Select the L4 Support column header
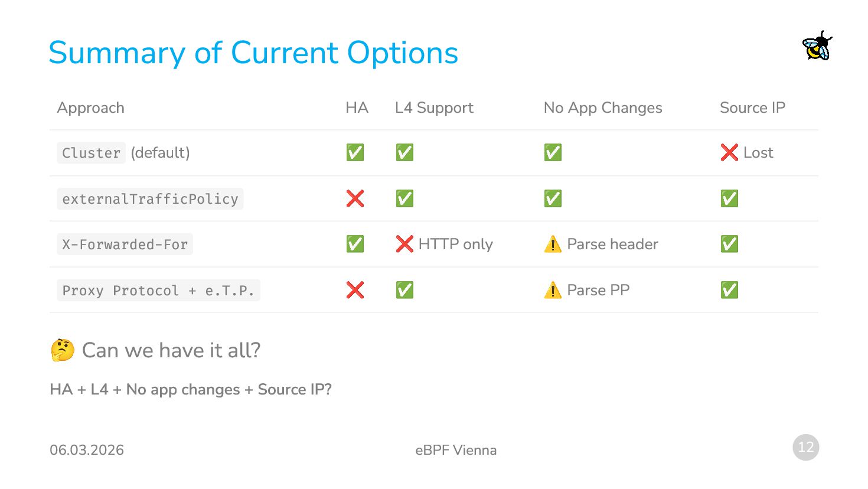Viewport: 868px width, 489px height. [434, 107]
